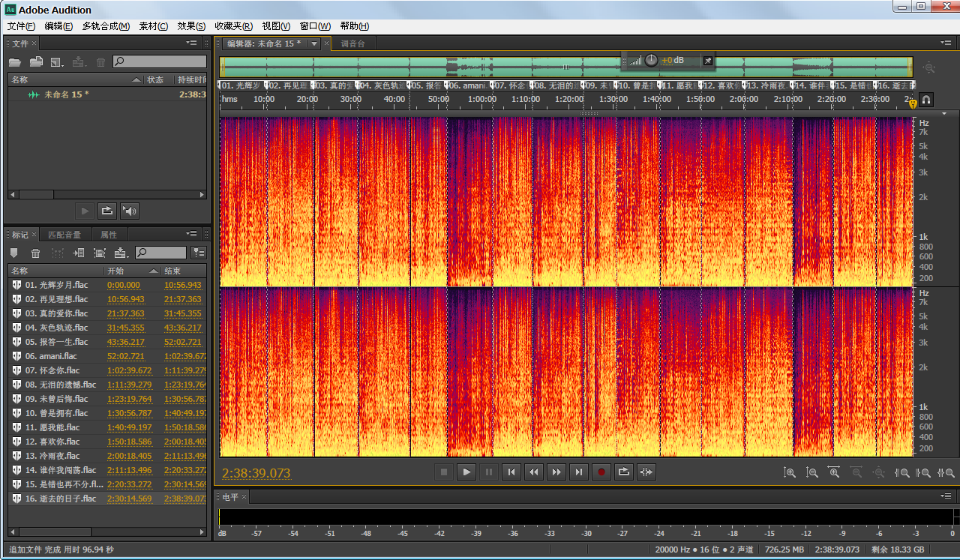Image resolution: width=960 pixels, height=560 pixels.
Task: Toggle loop playback in transport controls
Action: point(623,472)
